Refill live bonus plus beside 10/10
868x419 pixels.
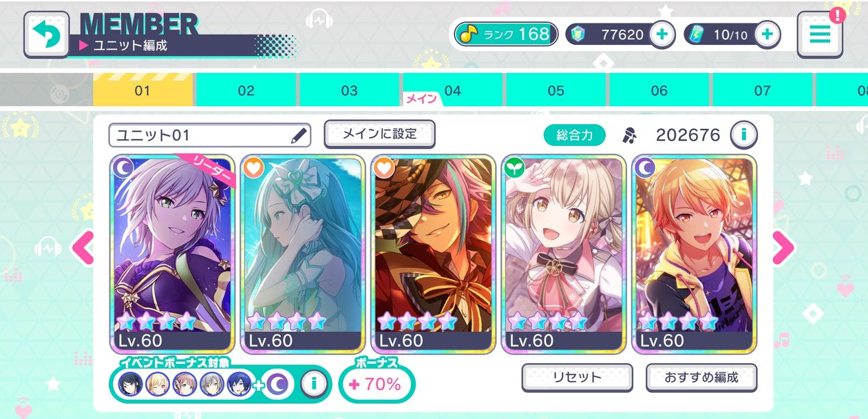point(768,34)
